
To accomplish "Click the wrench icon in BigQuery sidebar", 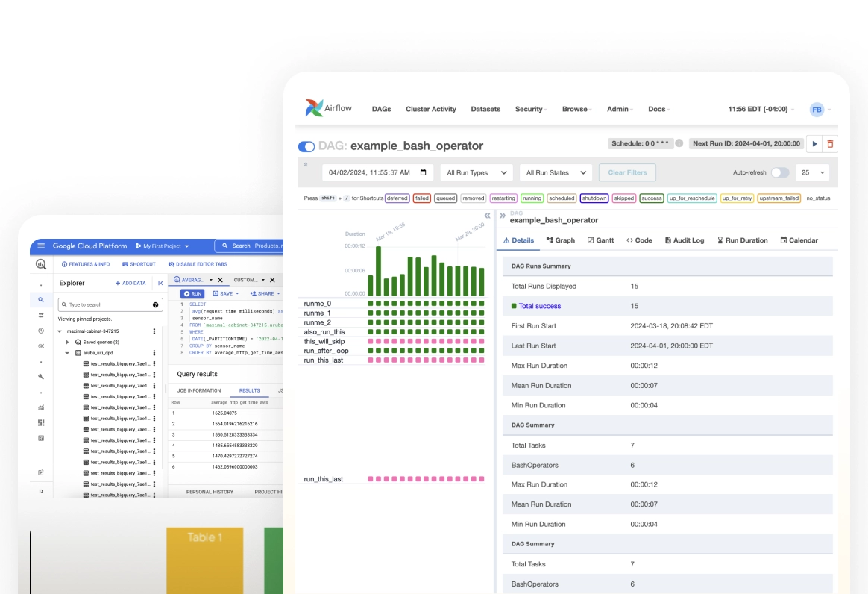I will pyautogui.click(x=41, y=377).
